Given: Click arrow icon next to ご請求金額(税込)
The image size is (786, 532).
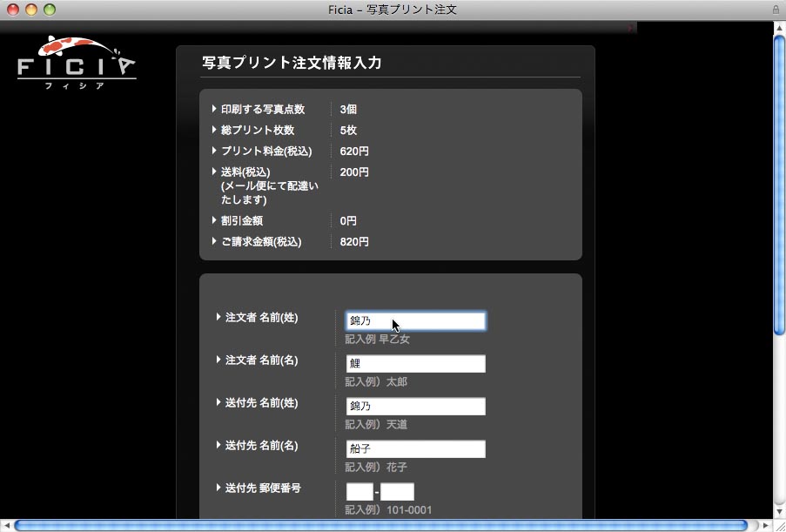Looking at the screenshot, I should click(x=214, y=241).
